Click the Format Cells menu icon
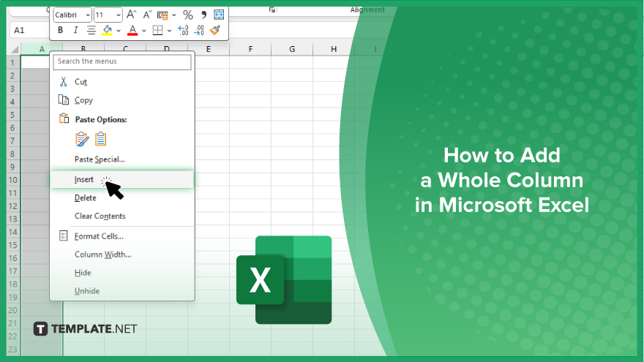This screenshot has width=644, height=362. pos(63,235)
